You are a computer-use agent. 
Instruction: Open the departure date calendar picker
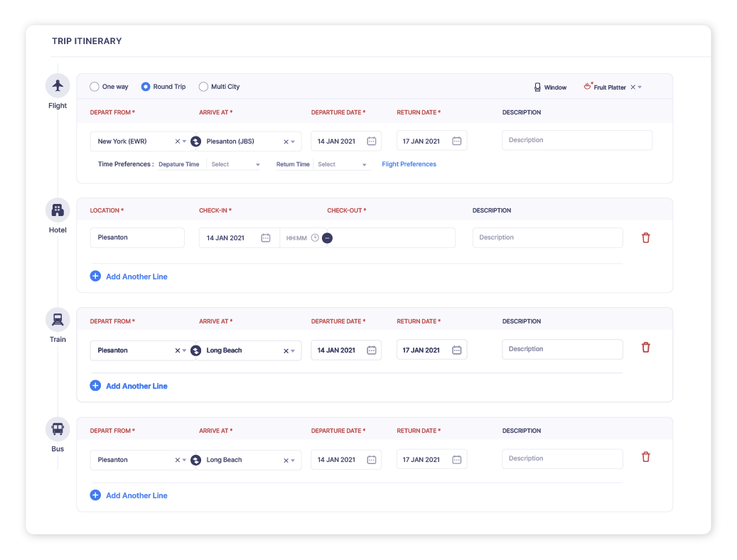pyautogui.click(x=371, y=141)
